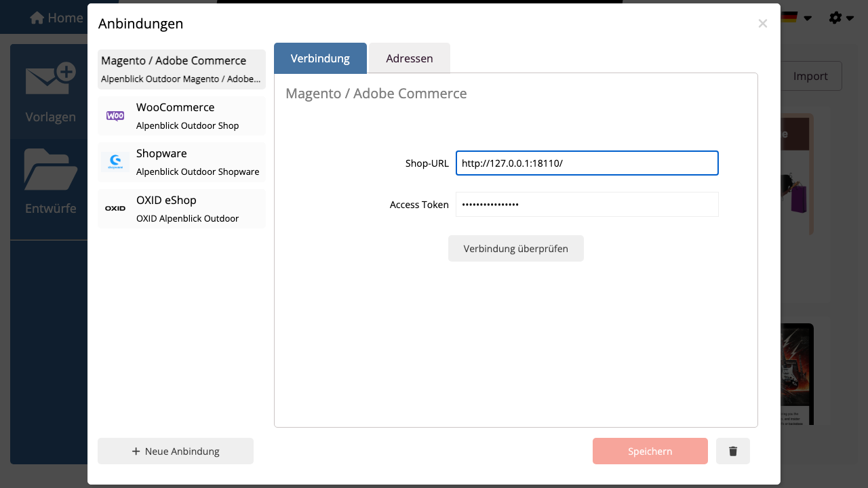Select the WooCommerce connection entry
Screen dimensions: 868x488
tap(182, 116)
